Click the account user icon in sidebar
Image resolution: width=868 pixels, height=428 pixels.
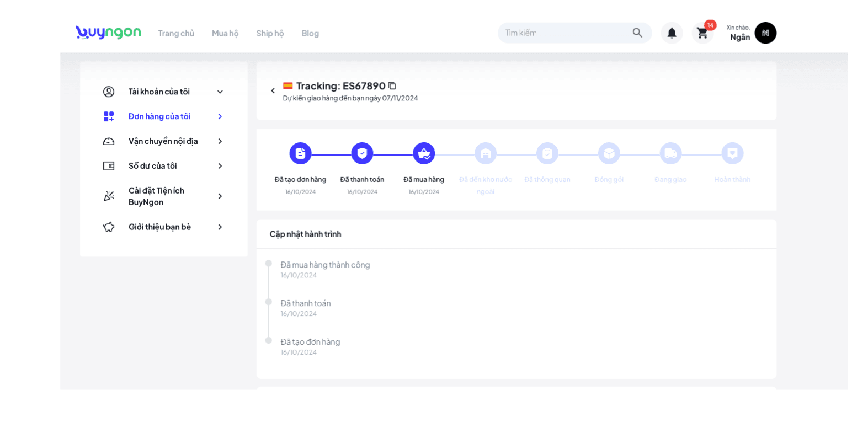coord(109,92)
